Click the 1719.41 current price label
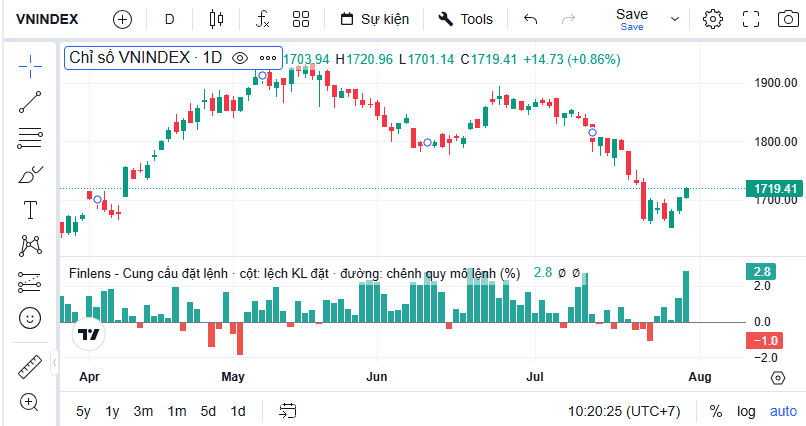 tap(775, 189)
